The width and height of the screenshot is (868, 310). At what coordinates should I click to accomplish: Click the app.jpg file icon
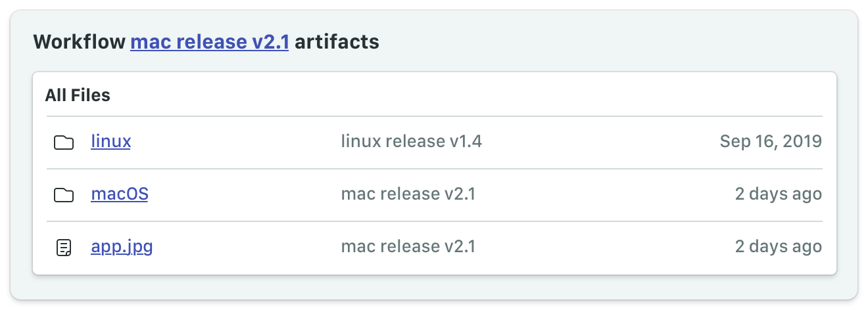pos(63,248)
